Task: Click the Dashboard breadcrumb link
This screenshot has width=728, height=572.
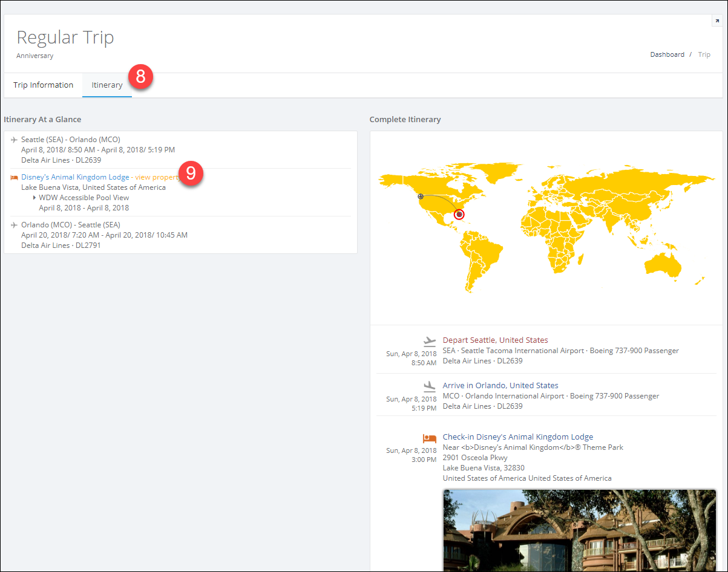Action: tap(667, 54)
